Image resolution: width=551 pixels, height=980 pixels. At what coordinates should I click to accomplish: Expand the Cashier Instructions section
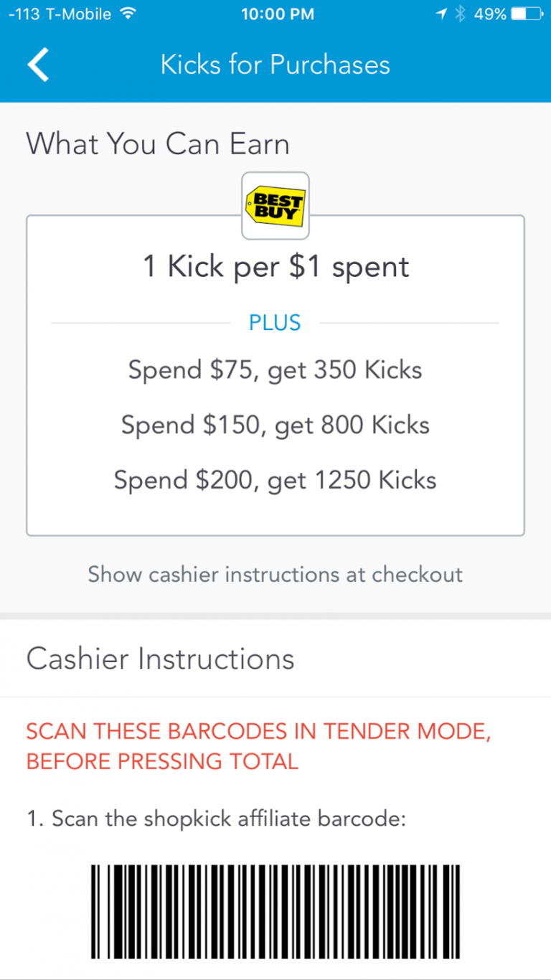point(159,659)
